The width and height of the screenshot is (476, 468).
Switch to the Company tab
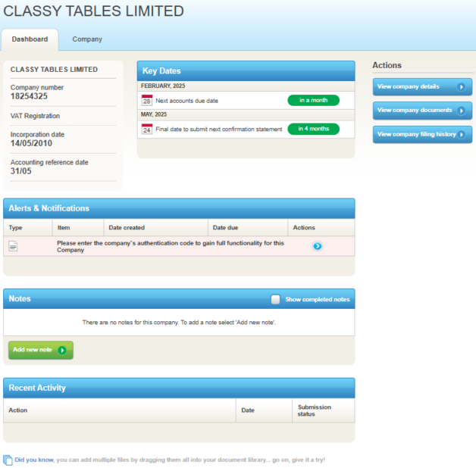pyautogui.click(x=87, y=39)
